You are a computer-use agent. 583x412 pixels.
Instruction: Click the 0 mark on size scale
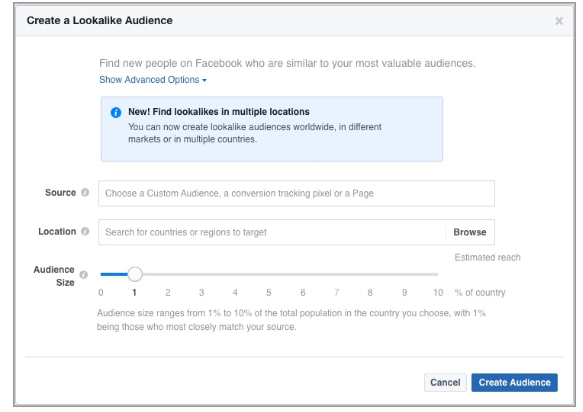click(x=101, y=293)
